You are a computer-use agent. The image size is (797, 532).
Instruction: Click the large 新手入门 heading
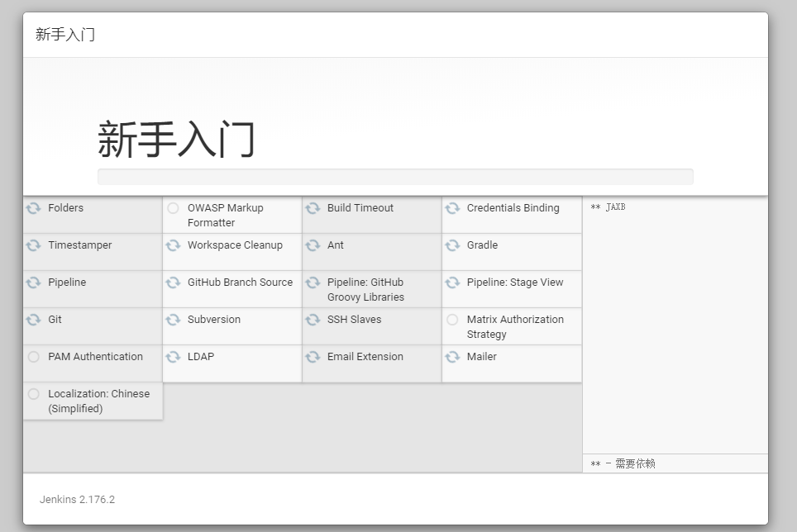click(176, 139)
